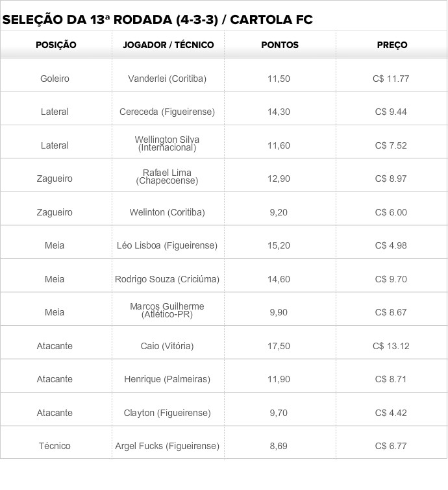Click Welinton (Coritiba) player name
Image resolution: width=448 pixels, height=490 pixels.
(x=167, y=212)
